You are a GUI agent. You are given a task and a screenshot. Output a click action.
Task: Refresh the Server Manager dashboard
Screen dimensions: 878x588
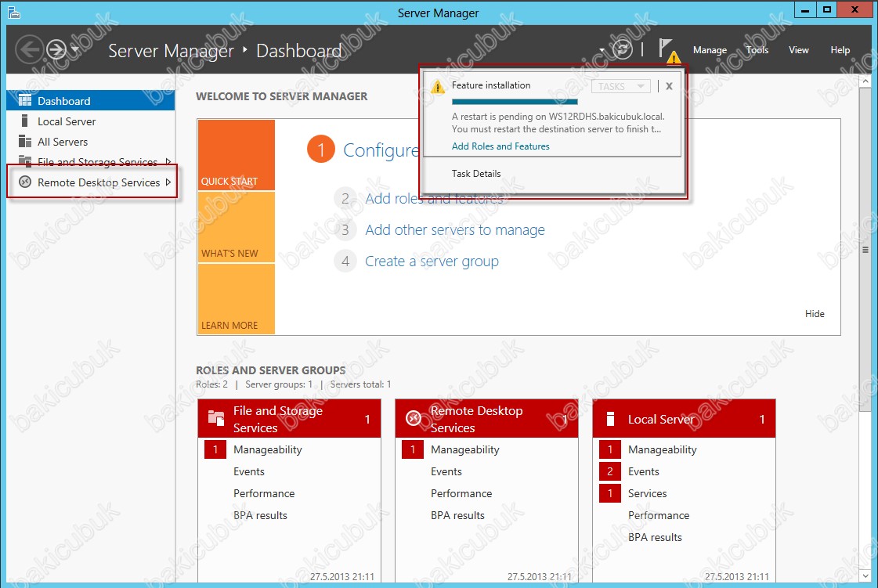tap(622, 49)
